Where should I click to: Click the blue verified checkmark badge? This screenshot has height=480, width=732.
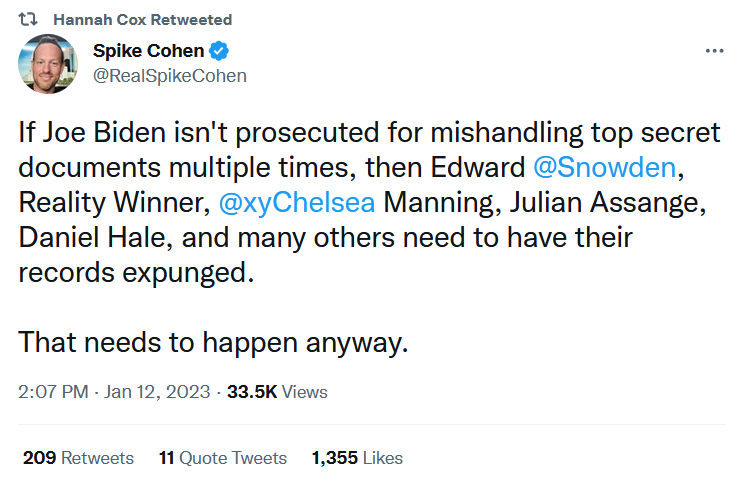pos(218,50)
